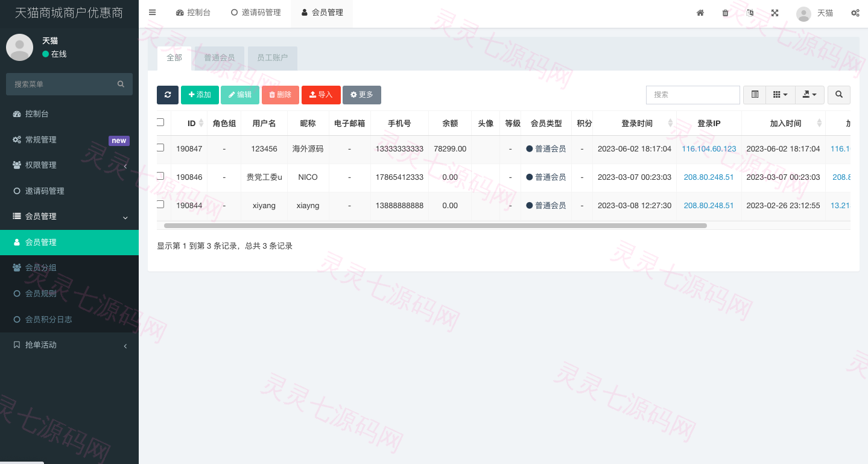Open the export dropdown button
The height and width of the screenshot is (464, 868).
[x=810, y=95]
